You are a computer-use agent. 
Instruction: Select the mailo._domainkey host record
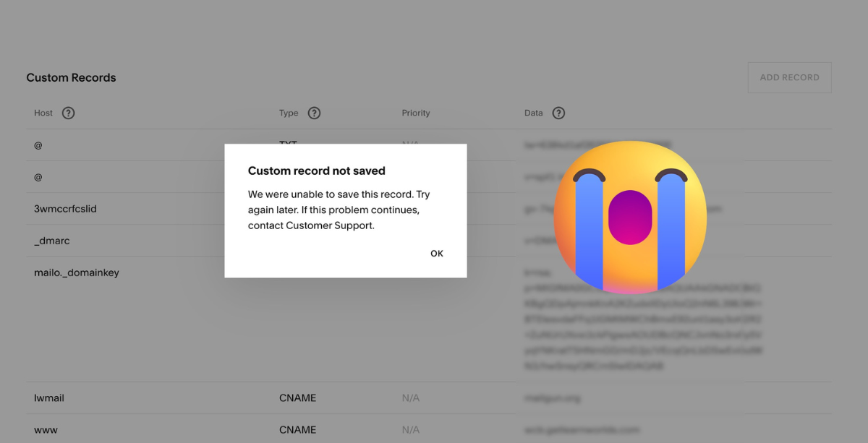[x=77, y=272]
